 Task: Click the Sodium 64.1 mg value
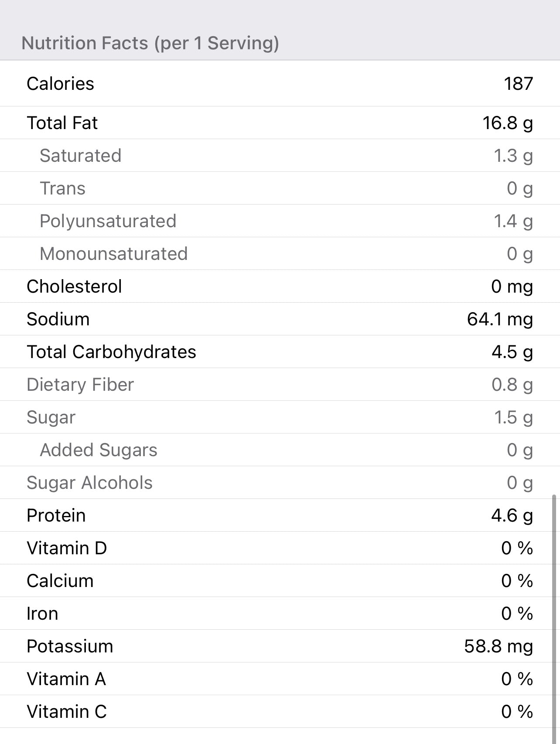[x=499, y=319]
